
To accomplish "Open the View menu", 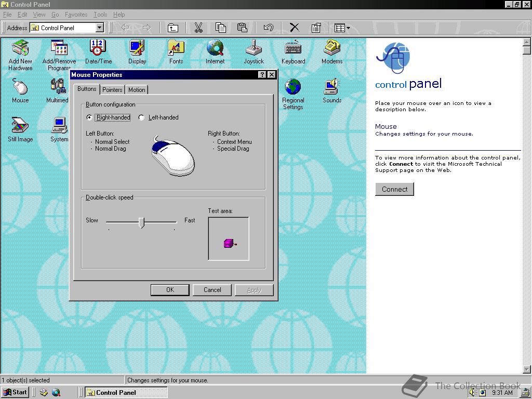I will coord(39,14).
